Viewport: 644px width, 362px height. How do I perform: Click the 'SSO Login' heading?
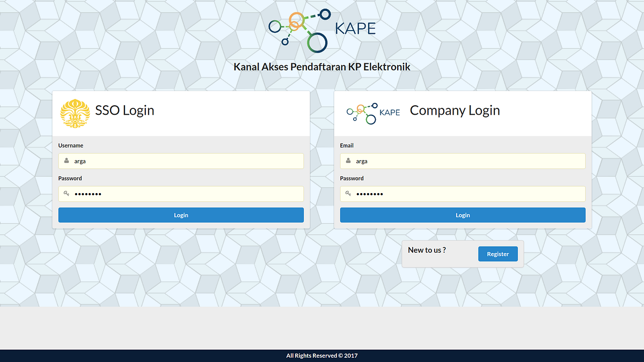[x=125, y=110]
